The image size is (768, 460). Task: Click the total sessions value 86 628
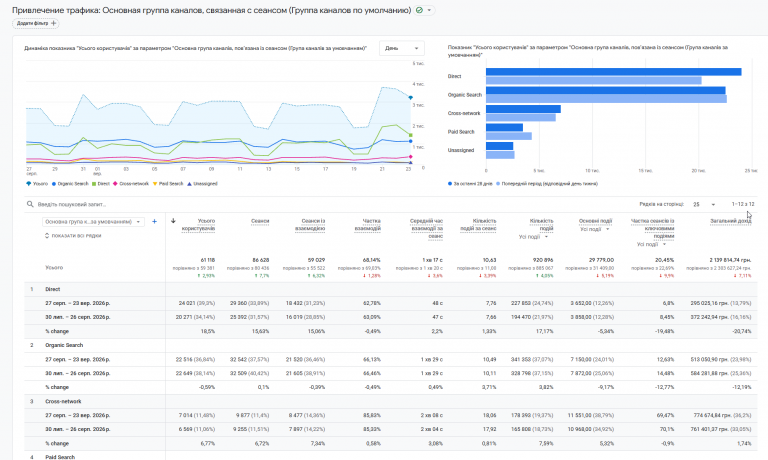point(261,260)
